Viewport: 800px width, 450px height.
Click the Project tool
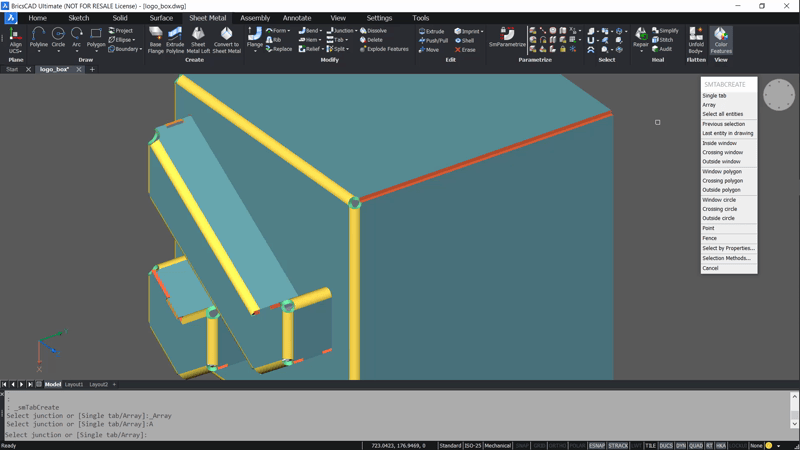(120, 31)
